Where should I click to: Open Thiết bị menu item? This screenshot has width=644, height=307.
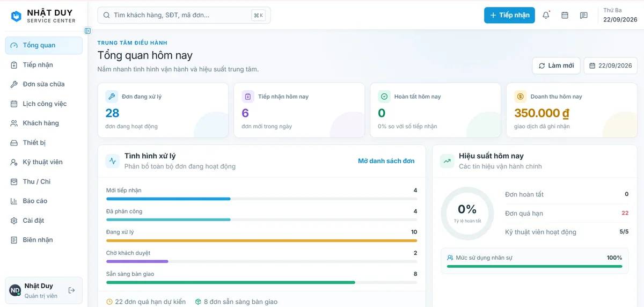coord(44,143)
